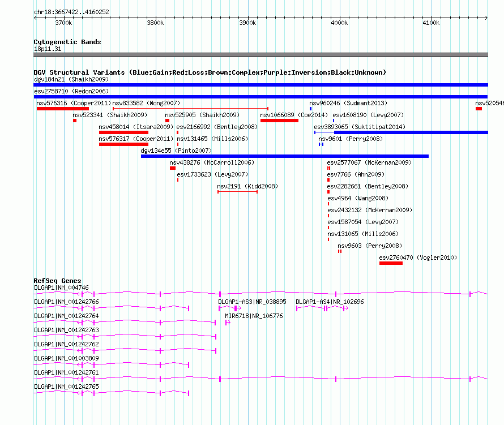504x425 pixels.
Task: Click DLGAP1|NM_004746 gene label
Action: (61, 288)
